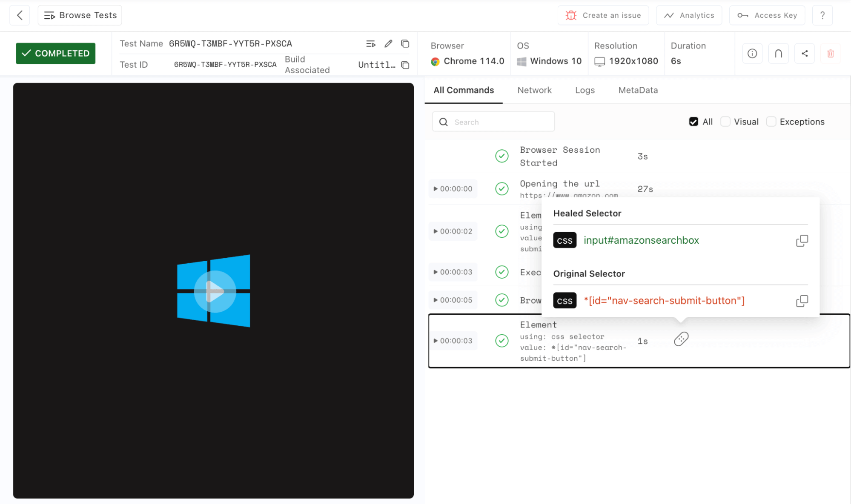Open test information via the info icon
Screen dimensions: 851x504
(752, 53)
